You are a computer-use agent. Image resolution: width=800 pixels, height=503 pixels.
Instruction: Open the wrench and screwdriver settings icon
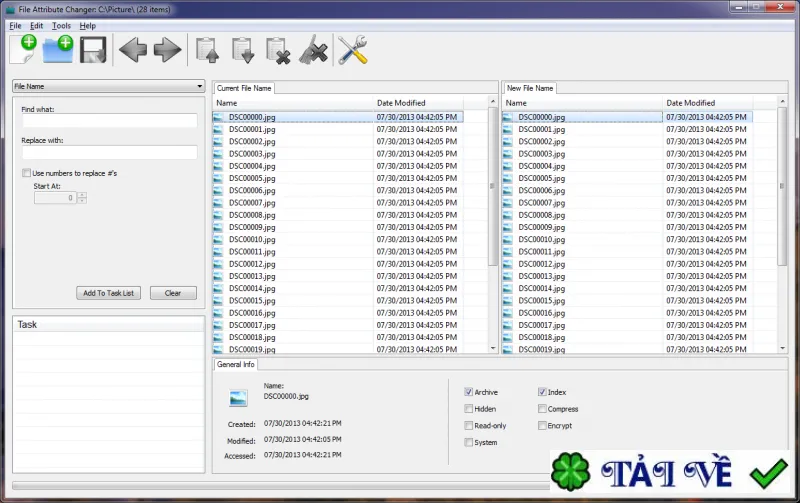click(353, 49)
